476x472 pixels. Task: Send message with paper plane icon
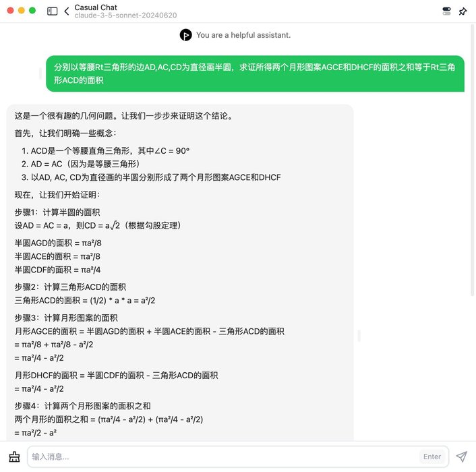[x=461, y=456]
